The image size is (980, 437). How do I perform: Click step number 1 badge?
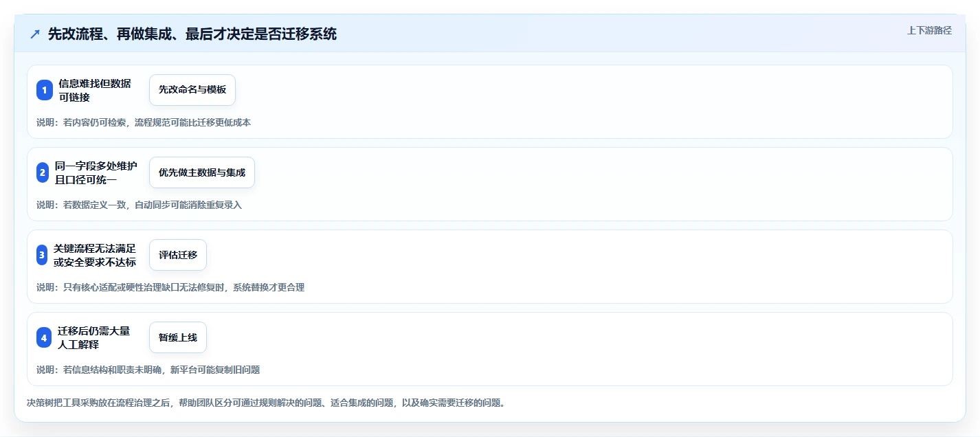tap(44, 90)
